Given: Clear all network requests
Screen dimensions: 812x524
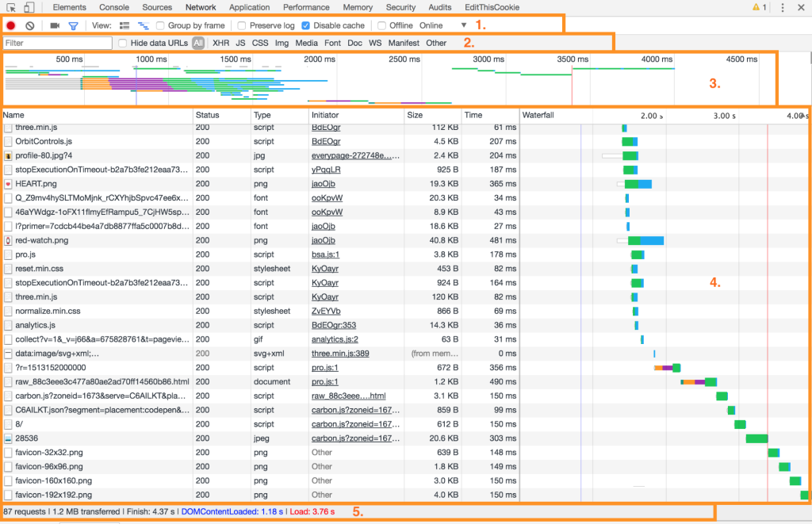Looking at the screenshot, I should pyautogui.click(x=29, y=25).
